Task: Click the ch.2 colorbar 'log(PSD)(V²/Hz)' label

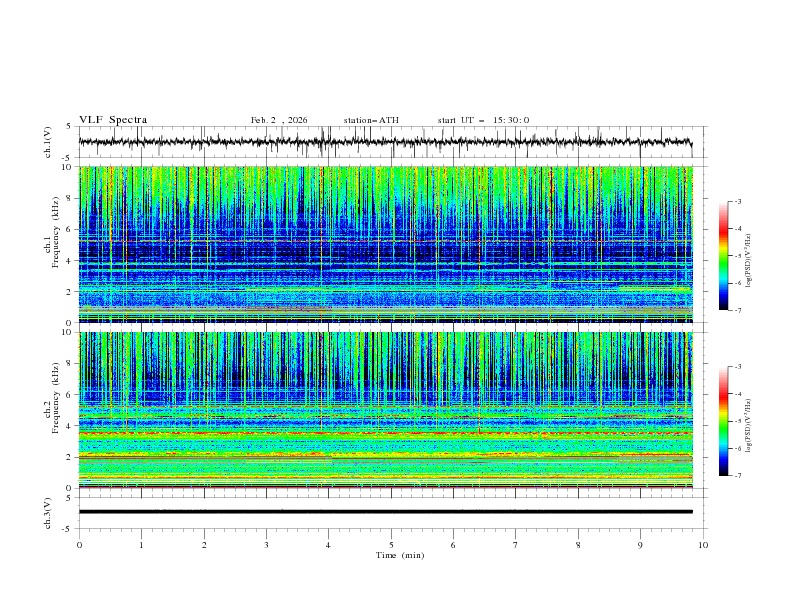Action: tap(748, 425)
